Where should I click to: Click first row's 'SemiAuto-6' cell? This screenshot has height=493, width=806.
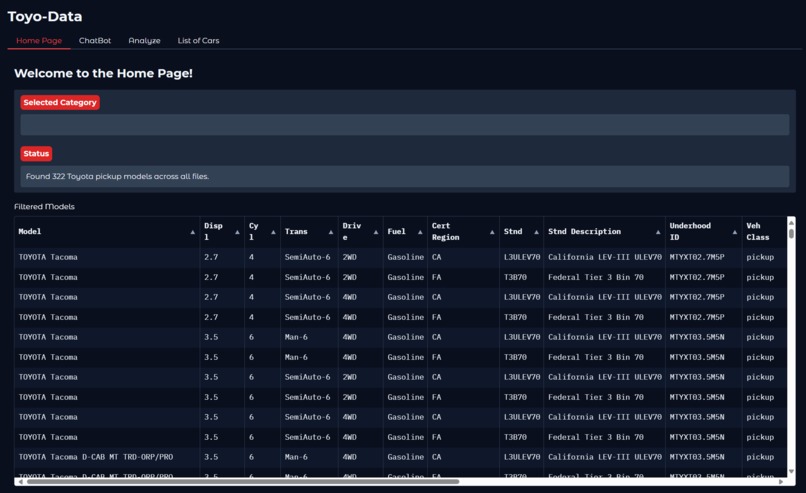tap(307, 257)
